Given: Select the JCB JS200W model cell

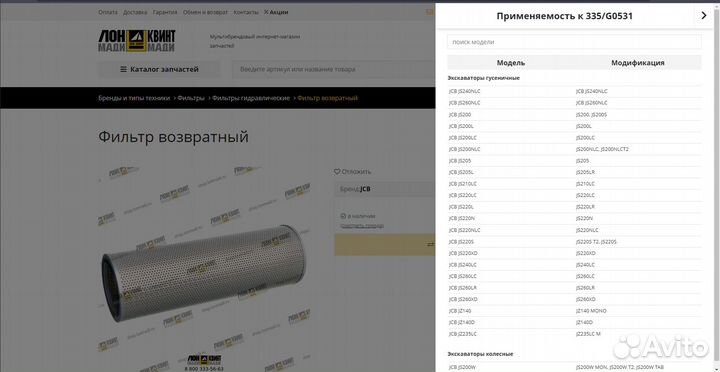Looking at the screenshot, I should pos(462,367).
